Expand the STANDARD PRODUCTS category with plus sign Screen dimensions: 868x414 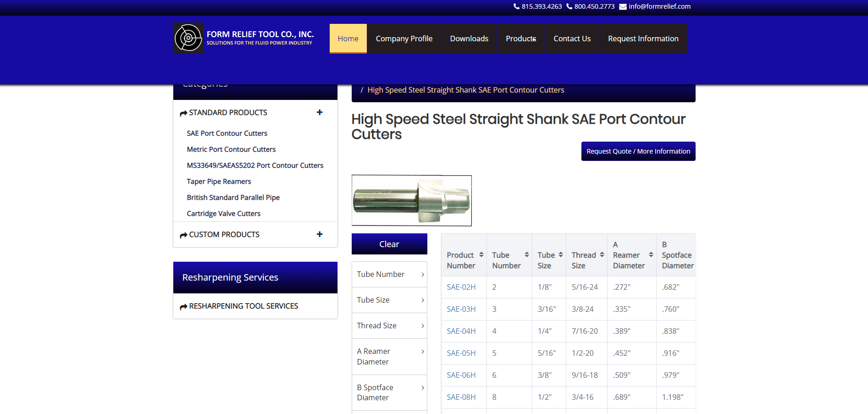pyautogui.click(x=319, y=112)
